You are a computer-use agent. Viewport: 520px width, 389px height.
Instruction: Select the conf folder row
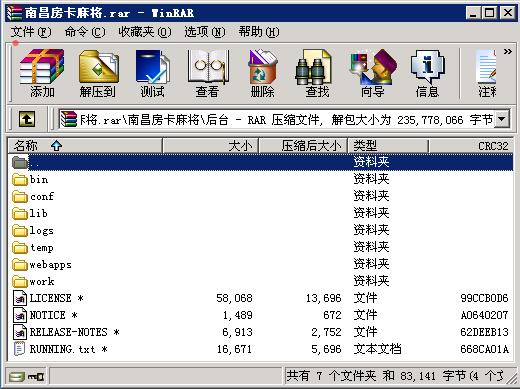(260, 196)
